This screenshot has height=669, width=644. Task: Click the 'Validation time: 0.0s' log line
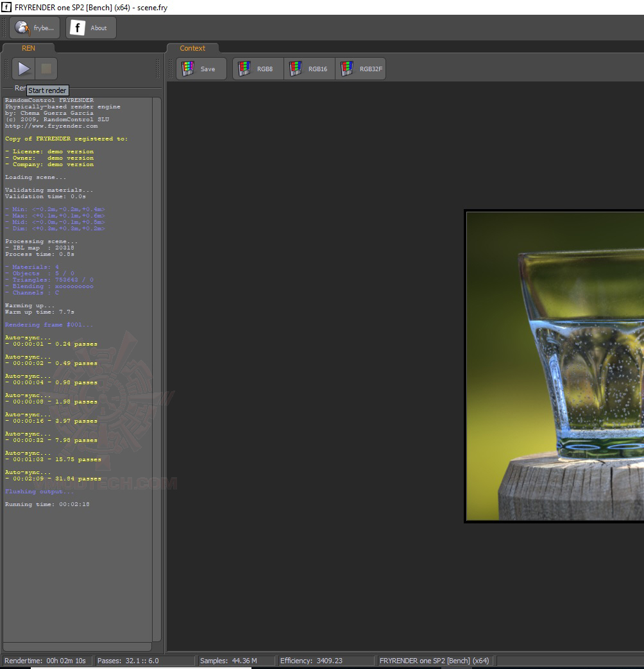[46, 196]
